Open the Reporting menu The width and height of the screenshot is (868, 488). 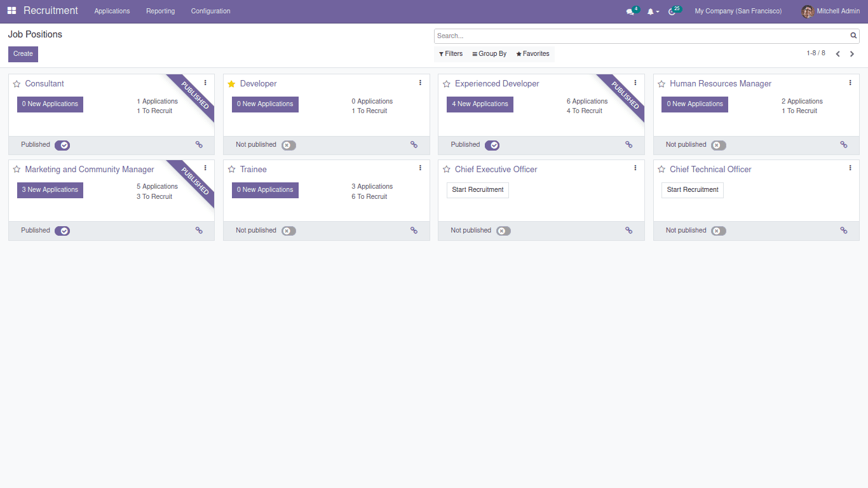coord(160,11)
